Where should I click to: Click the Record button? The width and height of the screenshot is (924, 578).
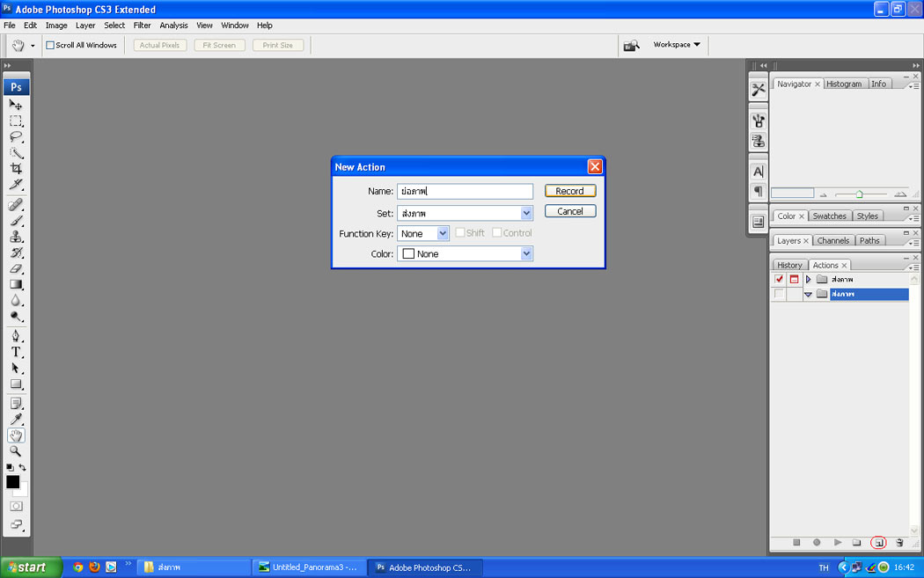click(569, 191)
